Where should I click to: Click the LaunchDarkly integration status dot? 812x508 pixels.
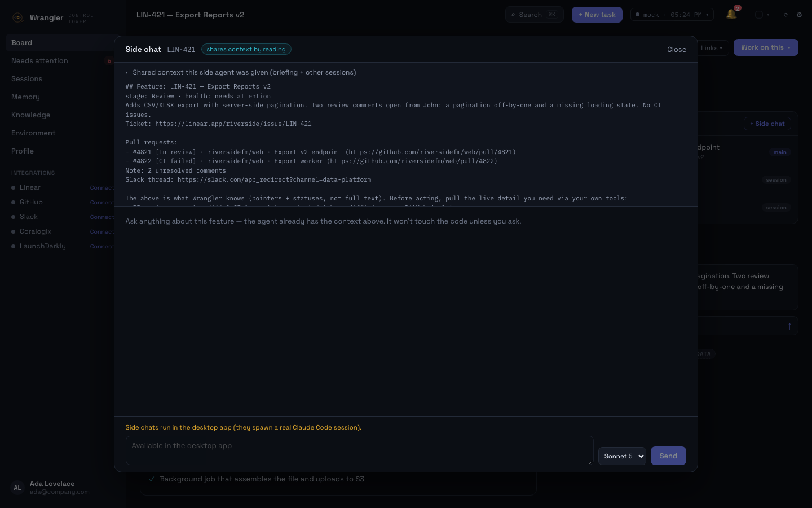pos(14,246)
